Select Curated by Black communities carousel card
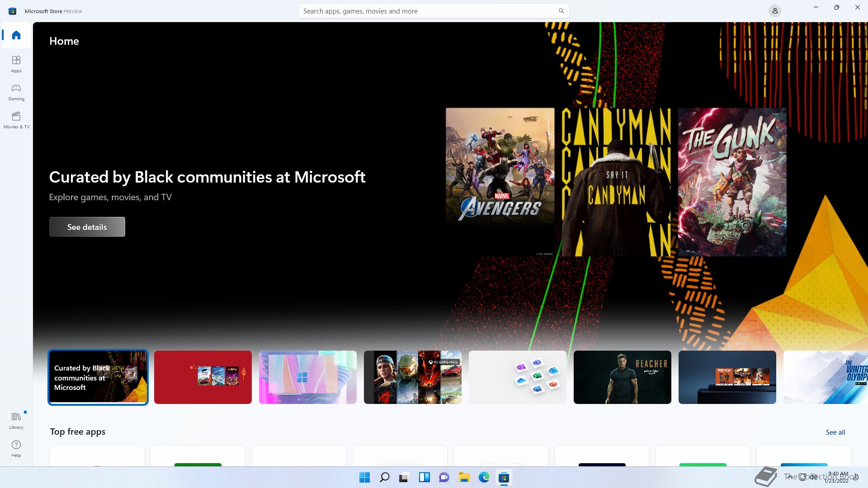868x488 pixels. (x=98, y=377)
